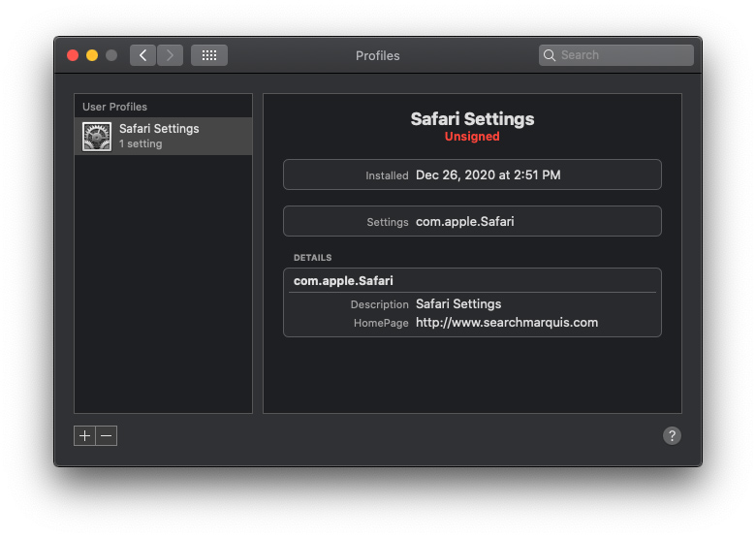Remove the profile with the minus button

[107, 436]
